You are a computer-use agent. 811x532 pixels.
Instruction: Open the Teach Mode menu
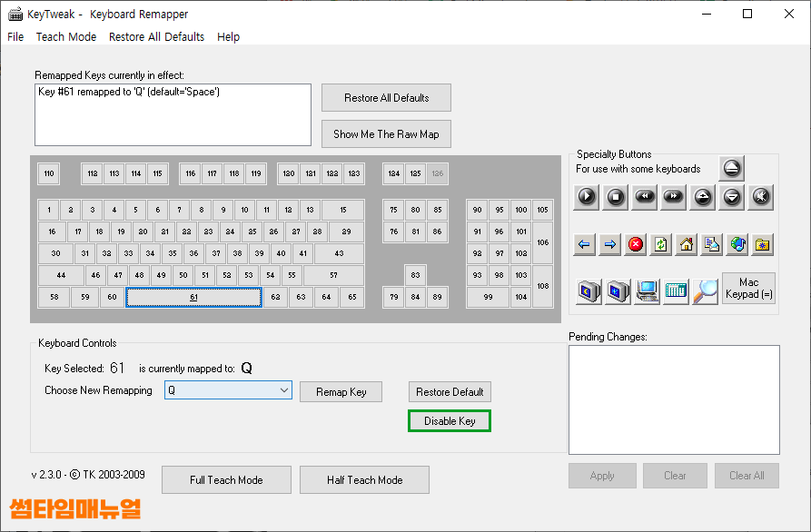point(66,36)
